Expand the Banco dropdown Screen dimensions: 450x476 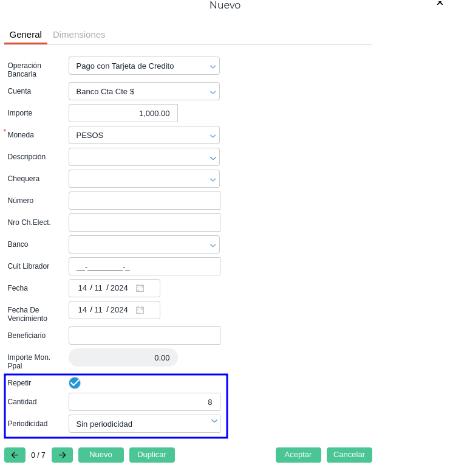coord(213,245)
